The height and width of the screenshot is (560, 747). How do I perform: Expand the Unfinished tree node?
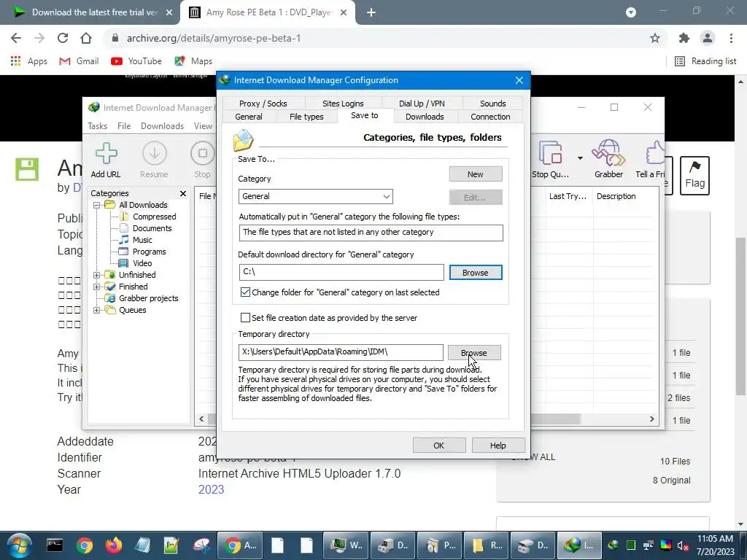pyautogui.click(x=97, y=275)
